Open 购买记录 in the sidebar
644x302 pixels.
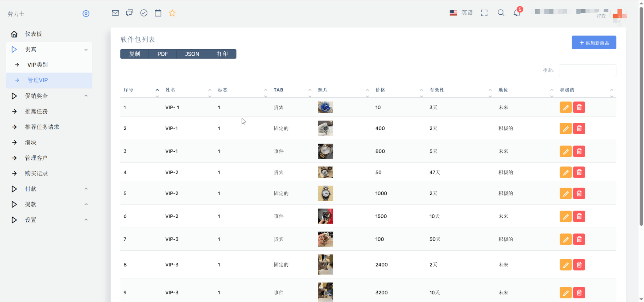(36, 173)
